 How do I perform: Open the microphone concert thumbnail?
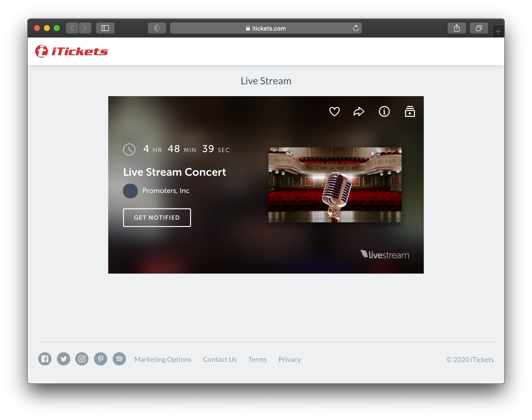point(335,185)
